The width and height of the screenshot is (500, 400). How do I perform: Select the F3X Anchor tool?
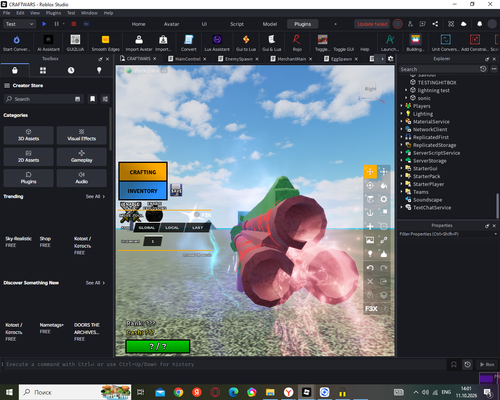pyautogui.click(x=370, y=213)
